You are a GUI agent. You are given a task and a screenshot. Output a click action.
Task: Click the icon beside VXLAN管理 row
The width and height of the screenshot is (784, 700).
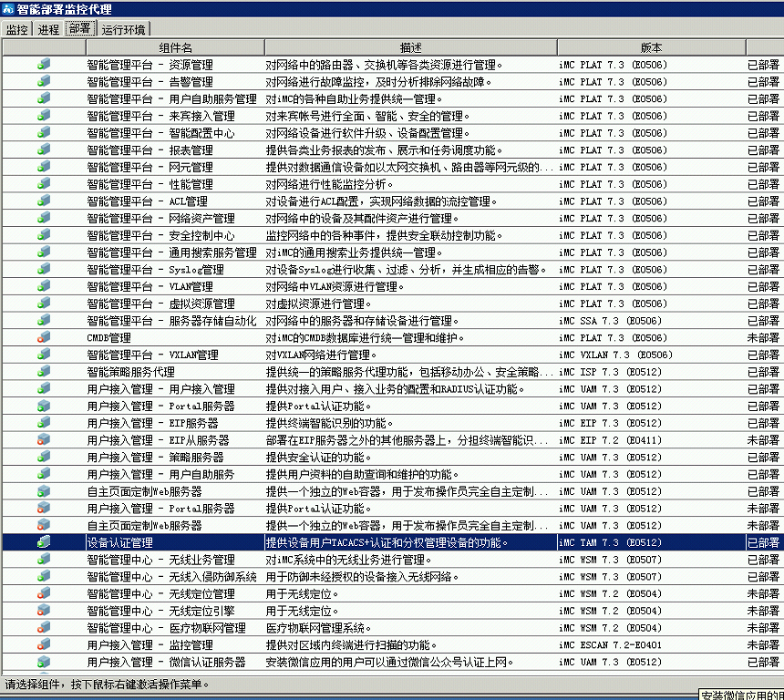click(44, 354)
